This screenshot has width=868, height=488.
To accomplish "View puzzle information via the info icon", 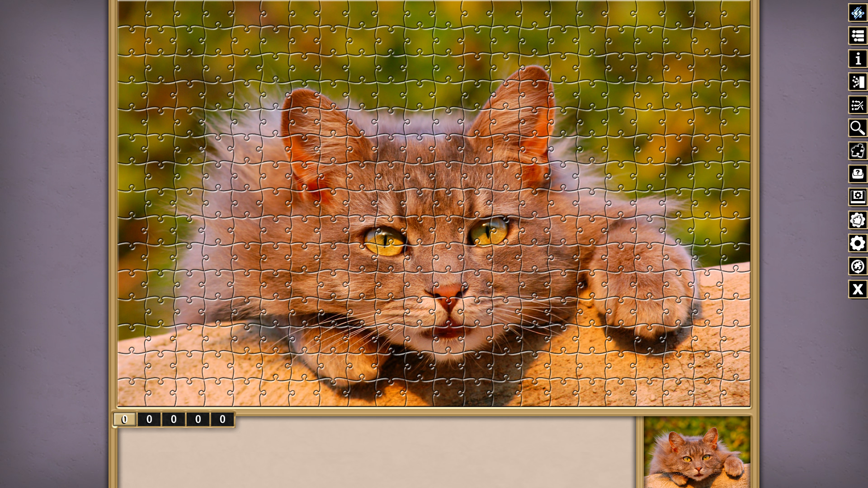I will (857, 59).
